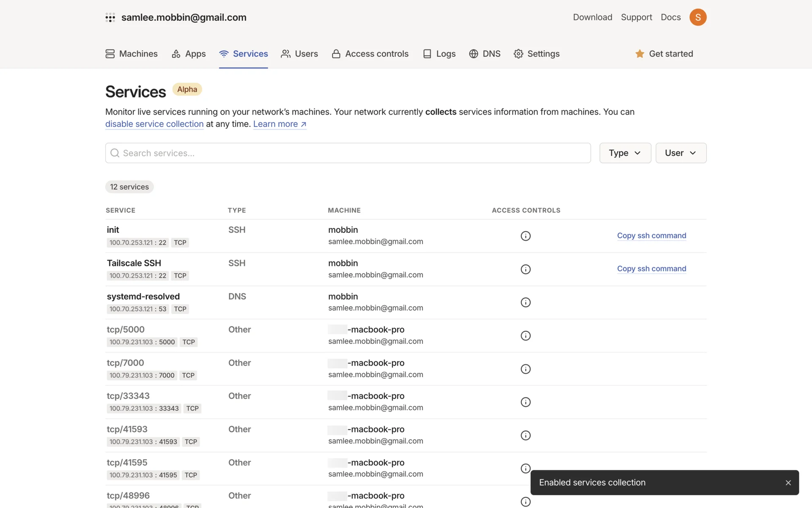Focus the Search services input field
812x508 pixels.
point(348,153)
